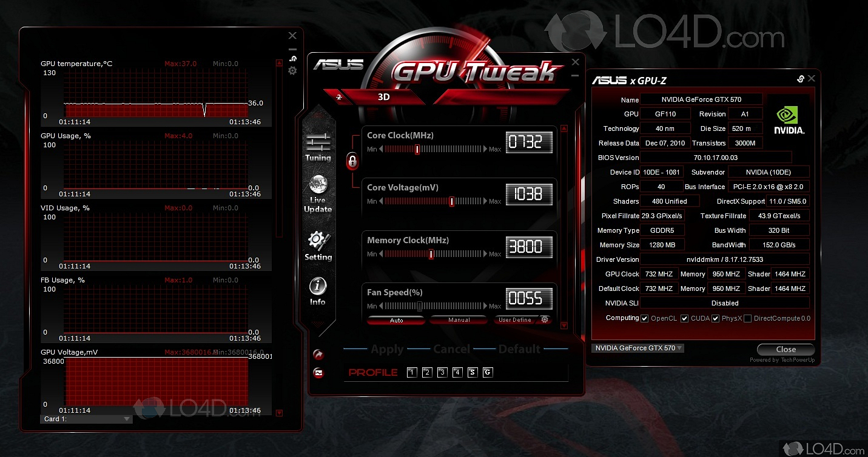Click the Fan Speed slider handle
The height and width of the screenshot is (457, 868).
tap(420, 306)
